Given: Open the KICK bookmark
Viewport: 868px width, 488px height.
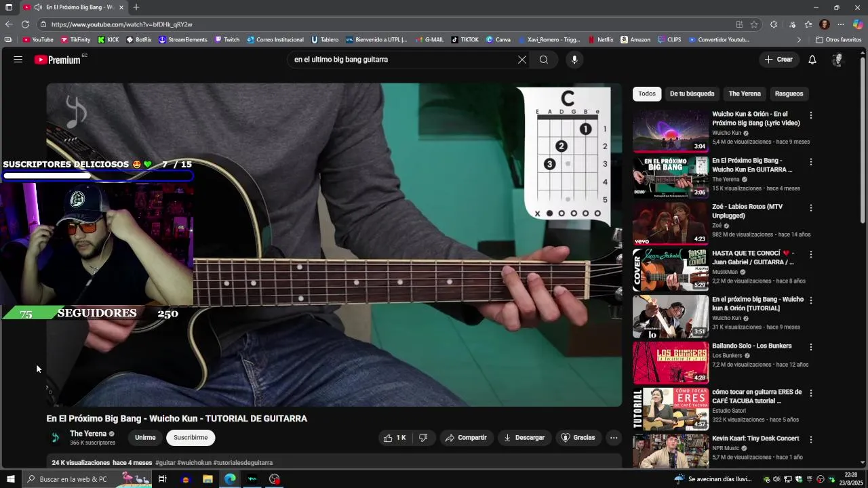Looking at the screenshot, I should 108,39.
